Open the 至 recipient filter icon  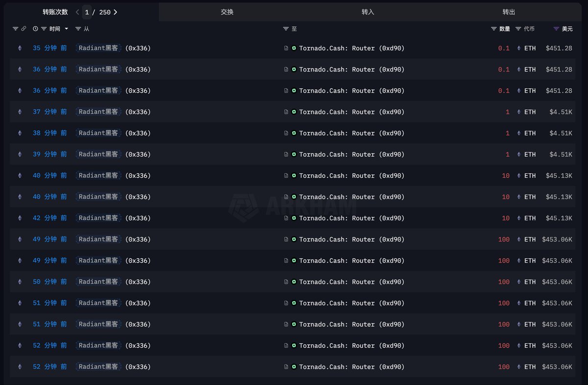pyautogui.click(x=286, y=29)
